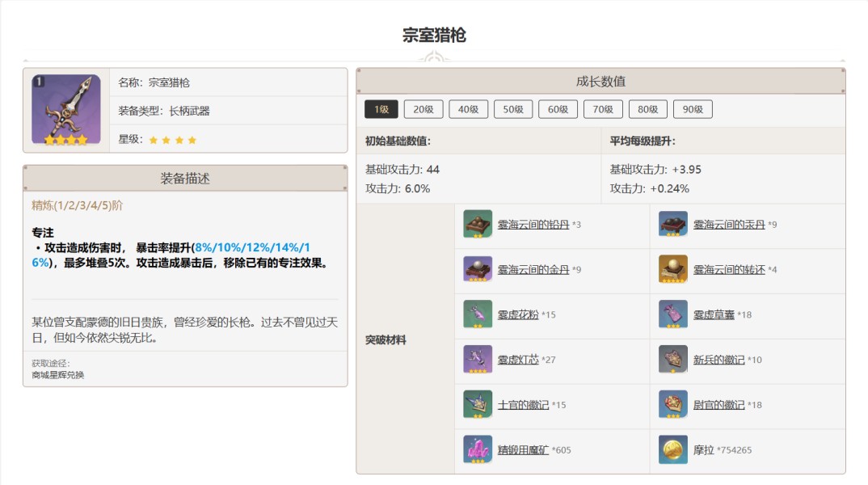Click the 宗室猎枪 weapon thumbnail image

pyautogui.click(x=66, y=110)
